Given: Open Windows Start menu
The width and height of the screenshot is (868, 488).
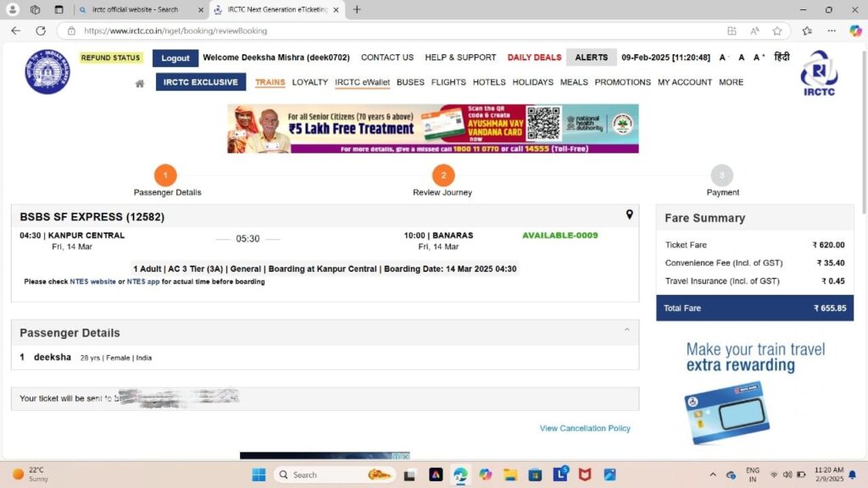Looking at the screenshot, I should (x=259, y=474).
